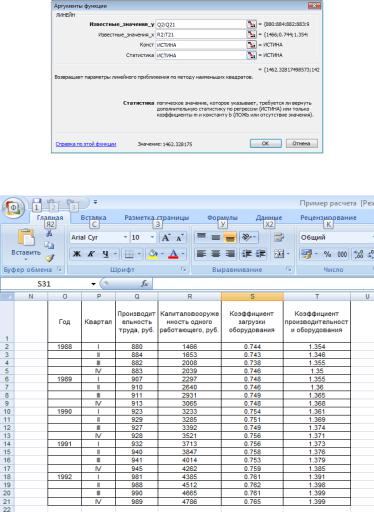Viewport: 374px width, 512px height.
Task: Open the text orientation tool
Action: click(248, 237)
